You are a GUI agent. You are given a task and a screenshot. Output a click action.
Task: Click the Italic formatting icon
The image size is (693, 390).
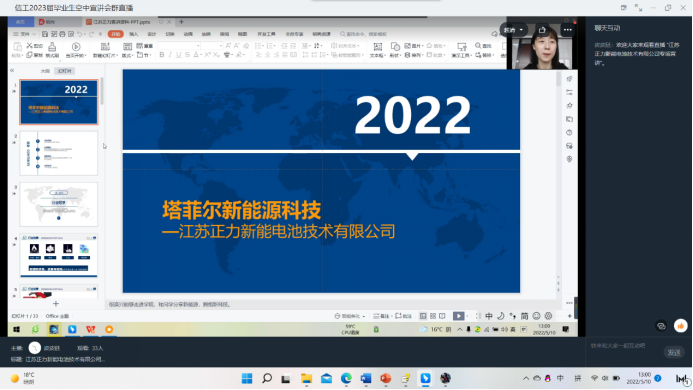coord(170,55)
